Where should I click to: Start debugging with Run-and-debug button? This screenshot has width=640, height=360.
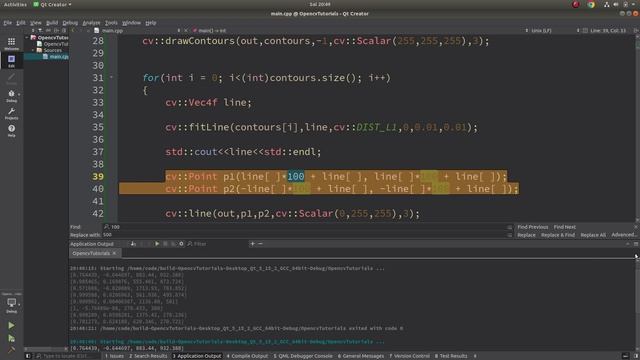point(11,338)
